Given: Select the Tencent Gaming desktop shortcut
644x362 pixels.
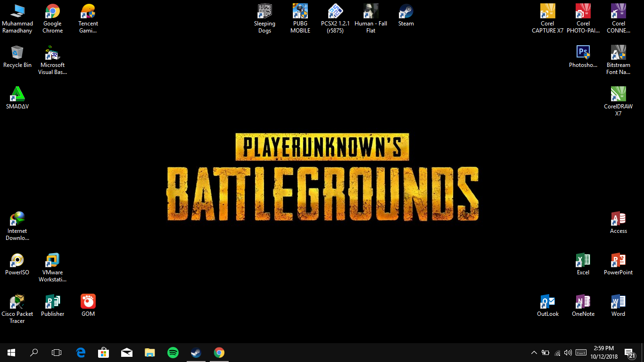Looking at the screenshot, I should click(x=88, y=19).
